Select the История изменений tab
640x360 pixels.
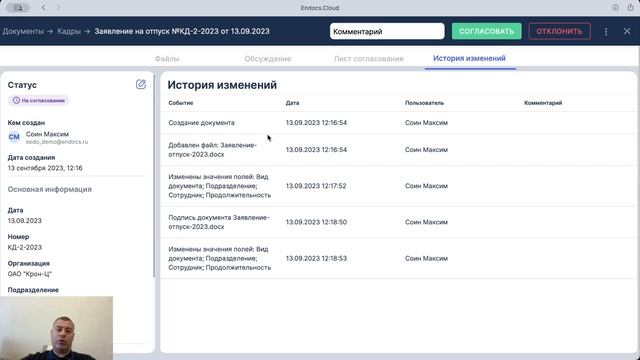[x=469, y=58]
